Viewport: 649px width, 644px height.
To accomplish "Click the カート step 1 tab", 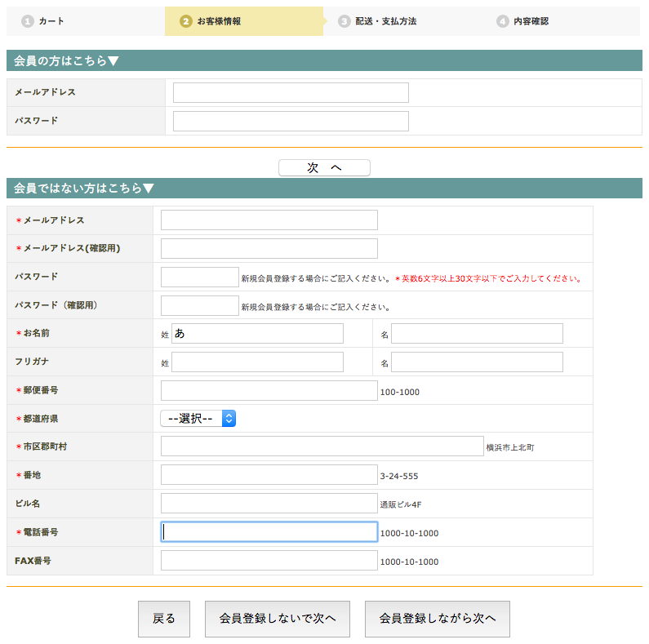I will (51, 21).
